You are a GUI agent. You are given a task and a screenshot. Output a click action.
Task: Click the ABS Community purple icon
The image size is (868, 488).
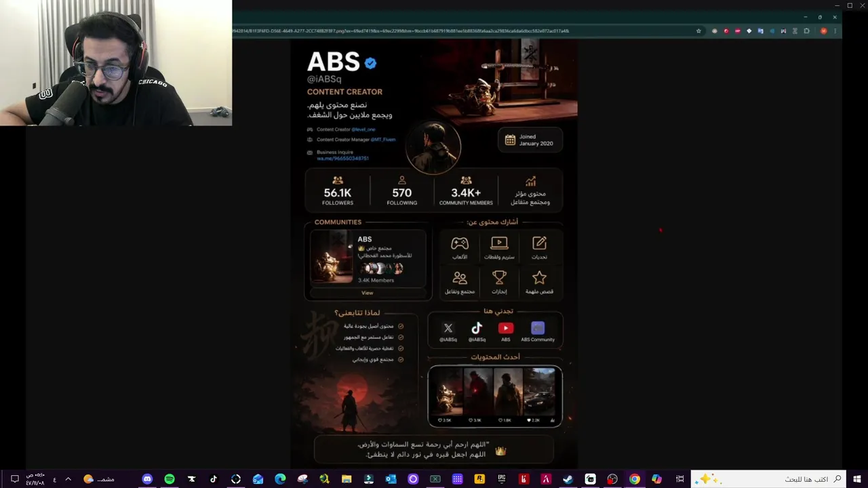538,328
